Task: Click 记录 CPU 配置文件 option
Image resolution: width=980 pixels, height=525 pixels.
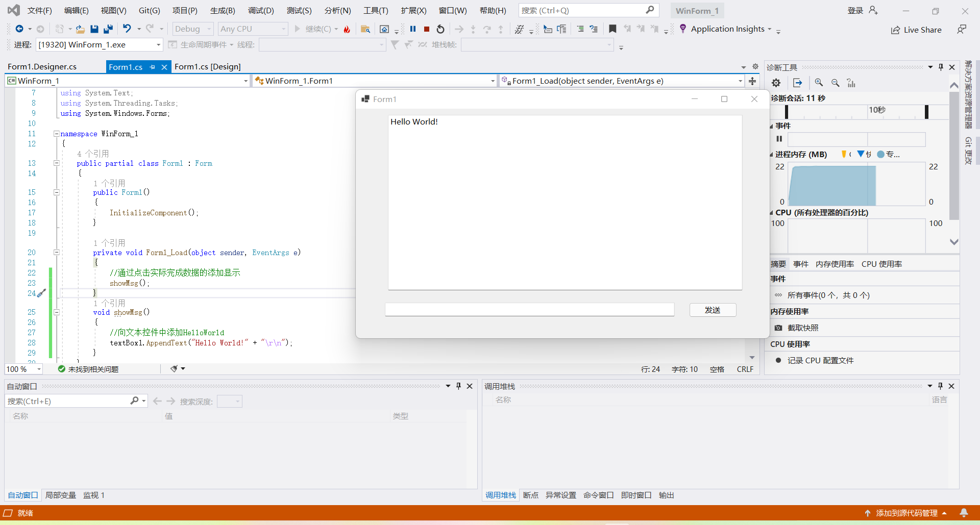Action: pyautogui.click(x=820, y=360)
